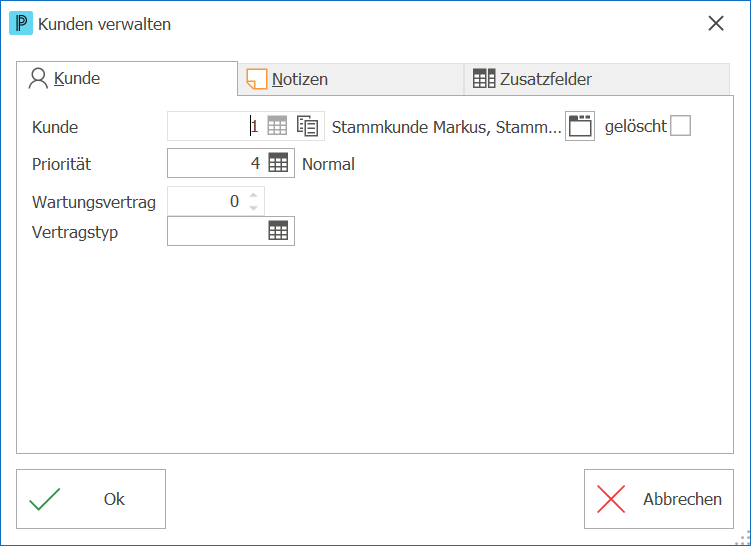Toggle the gelöscht checkbox

(x=680, y=126)
